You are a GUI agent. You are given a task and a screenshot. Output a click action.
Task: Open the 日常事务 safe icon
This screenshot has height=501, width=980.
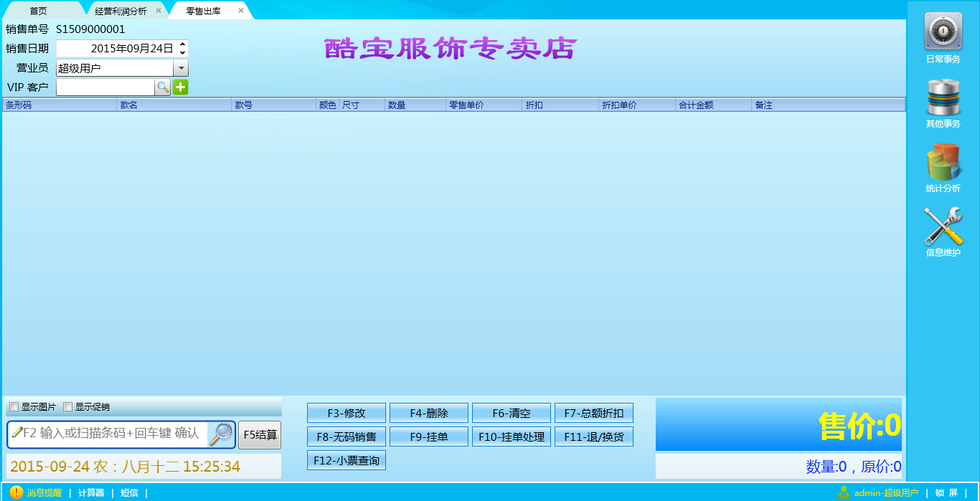(x=943, y=32)
